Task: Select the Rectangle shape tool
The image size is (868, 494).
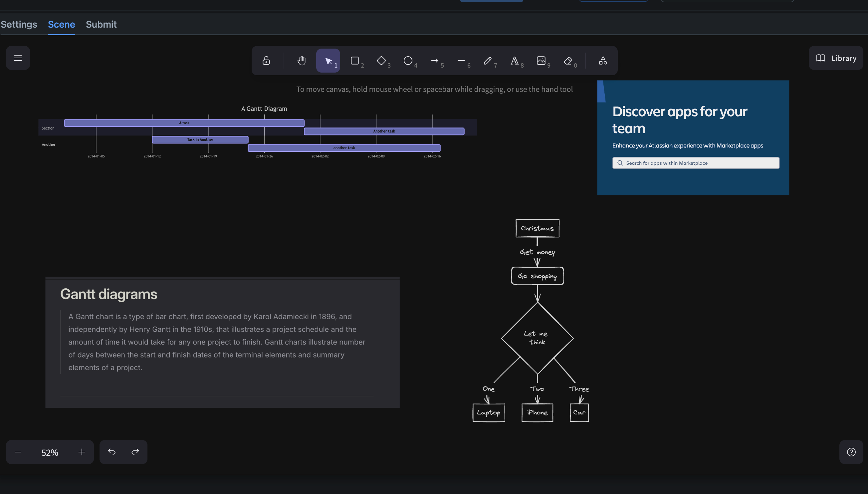Action: [x=355, y=61]
